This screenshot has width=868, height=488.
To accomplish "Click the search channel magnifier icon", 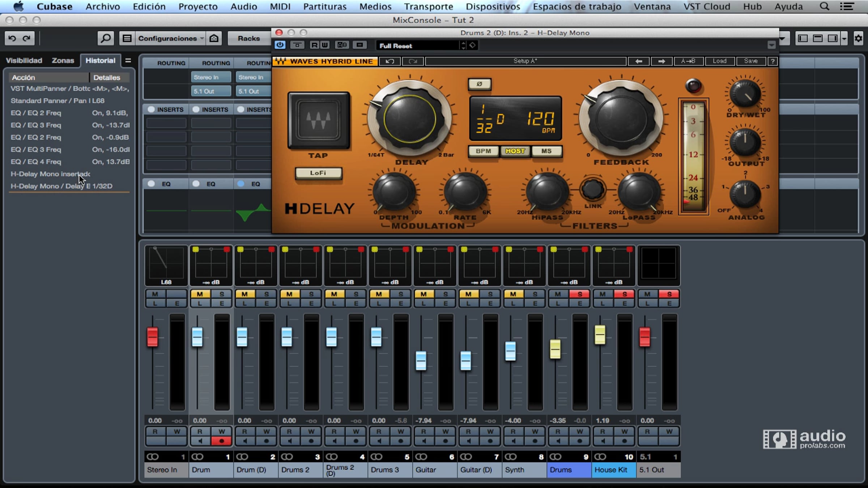I will pos(106,38).
